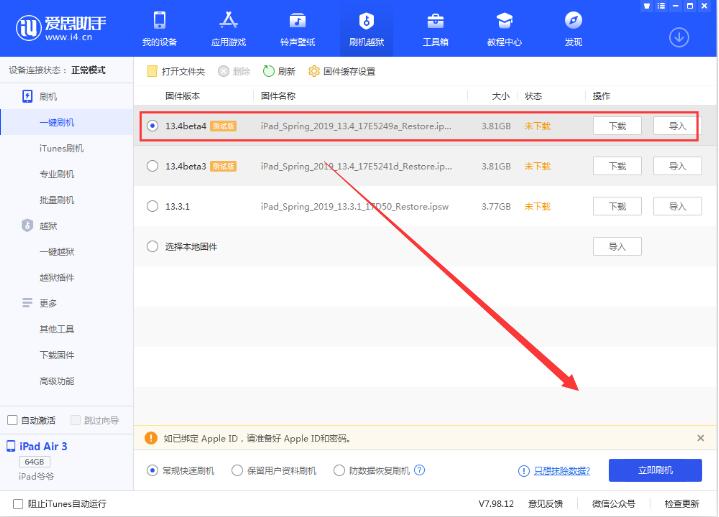Screen dimensions: 719x517
Task: Toggle 阻止iTunes自动运行 checkbox
Action: tap(18, 504)
